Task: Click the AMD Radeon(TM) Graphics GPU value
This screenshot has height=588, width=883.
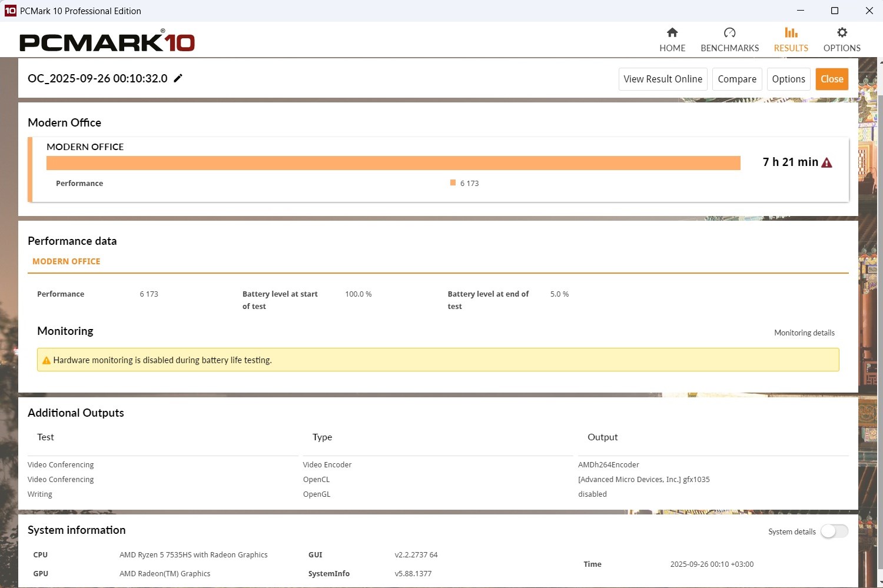Action: pyautogui.click(x=165, y=573)
